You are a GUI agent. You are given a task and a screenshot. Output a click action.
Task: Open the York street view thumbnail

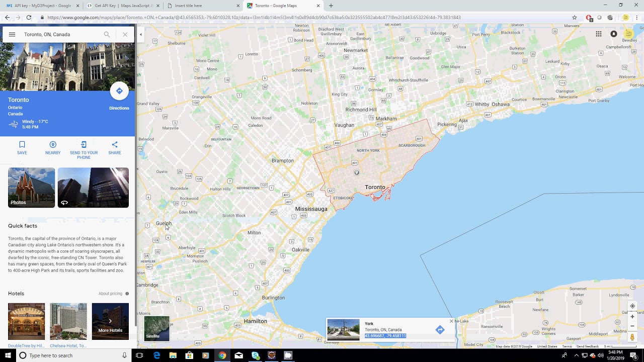coord(344,330)
